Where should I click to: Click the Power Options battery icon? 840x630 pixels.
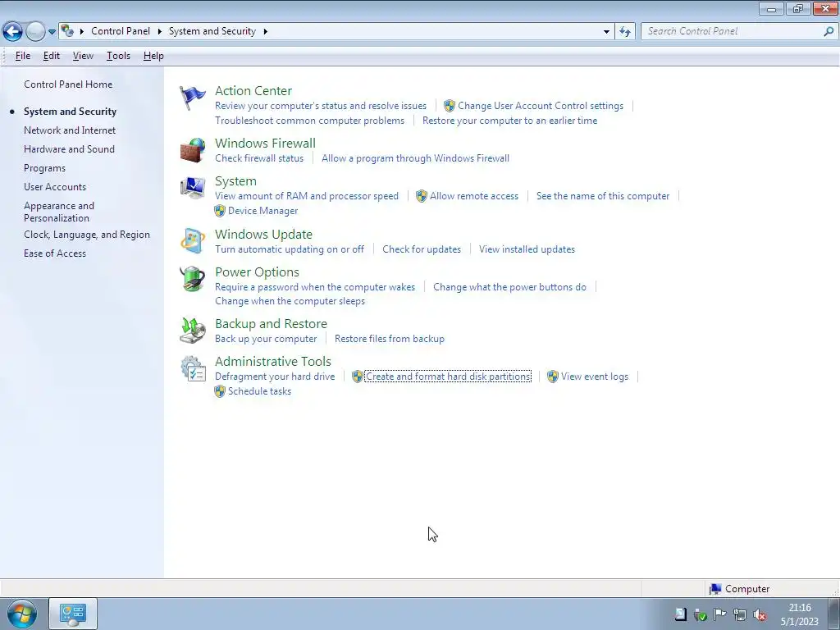tap(192, 279)
